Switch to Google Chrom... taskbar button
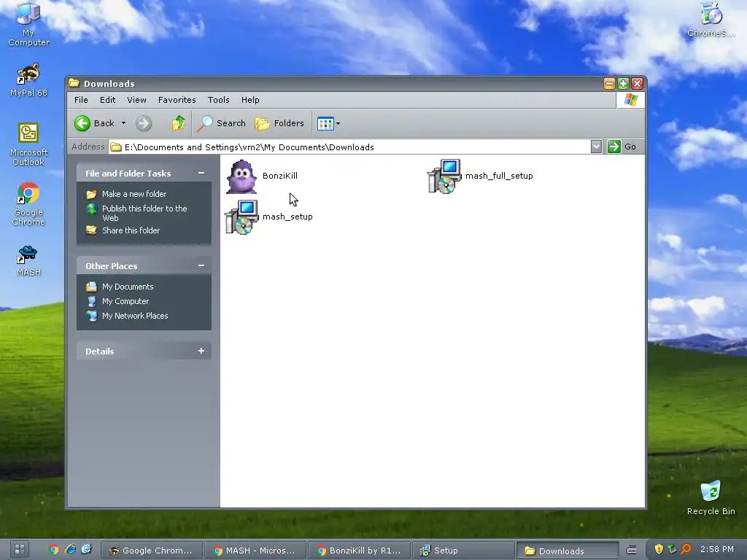Screen dimensions: 747x560 152,550
